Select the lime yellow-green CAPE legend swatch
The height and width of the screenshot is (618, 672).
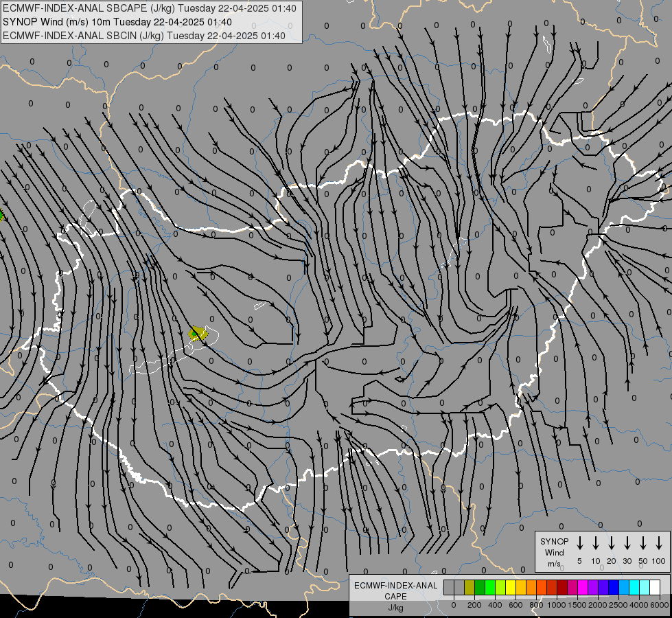point(500,587)
